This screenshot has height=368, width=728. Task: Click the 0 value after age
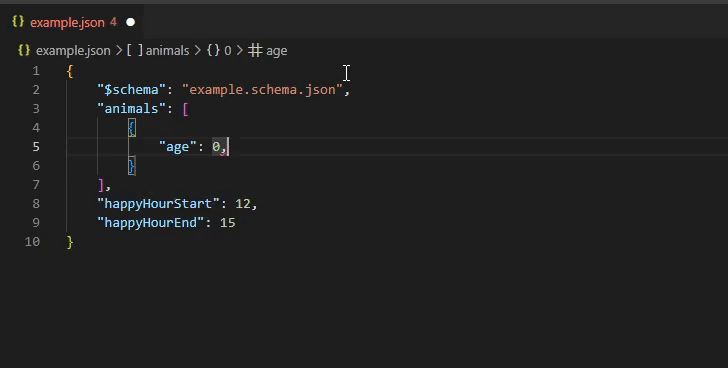tap(216, 147)
